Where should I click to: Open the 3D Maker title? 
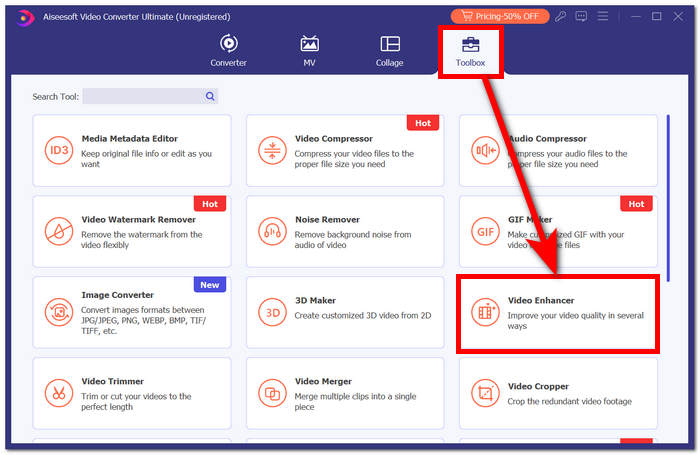coord(315,300)
